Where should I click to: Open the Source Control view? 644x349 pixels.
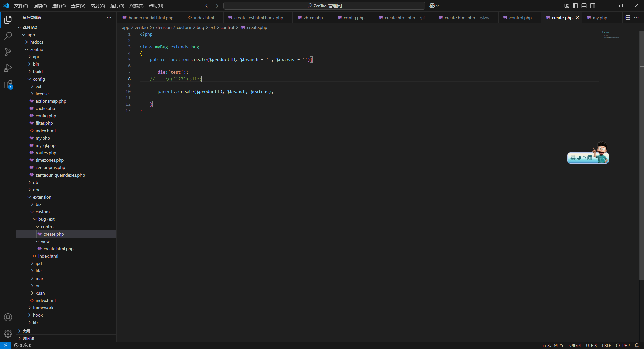coord(8,52)
